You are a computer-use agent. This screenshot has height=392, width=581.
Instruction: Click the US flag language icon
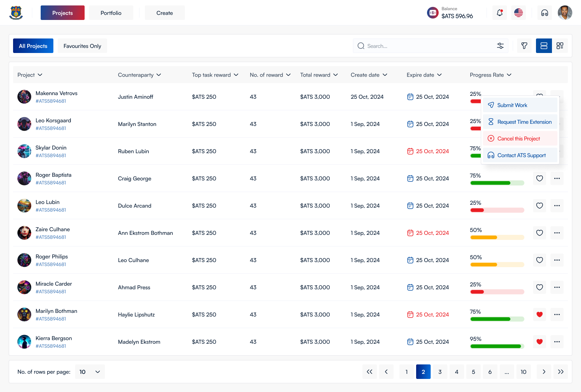point(519,13)
